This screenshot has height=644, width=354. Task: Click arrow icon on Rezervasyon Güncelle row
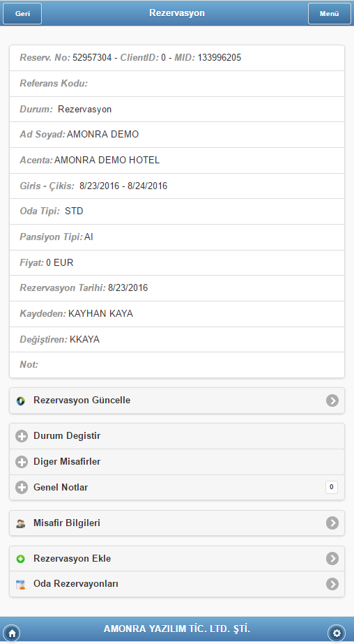(332, 400)
